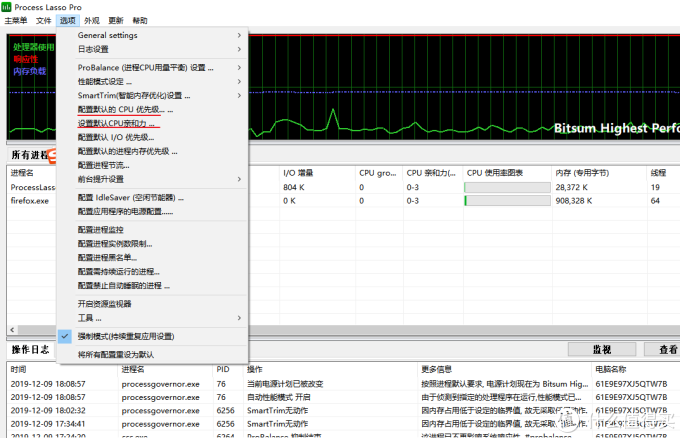The height and width of the screenshot is (438, 680).
Task: Select the firefox.exe process row
Action: coord(30,201)
